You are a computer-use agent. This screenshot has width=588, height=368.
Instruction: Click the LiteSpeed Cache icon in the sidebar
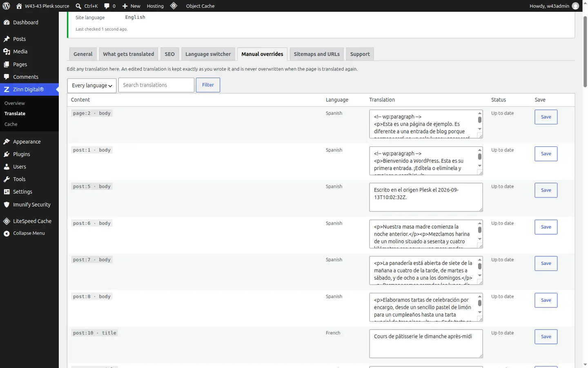[7, 221]
